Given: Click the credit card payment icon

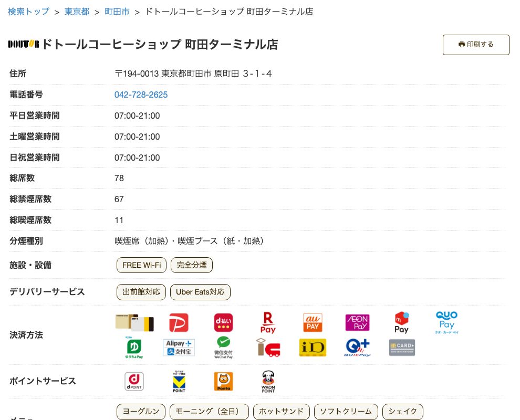Looking at the screenshot, I should pyautogui.click(x=134, y=322).
